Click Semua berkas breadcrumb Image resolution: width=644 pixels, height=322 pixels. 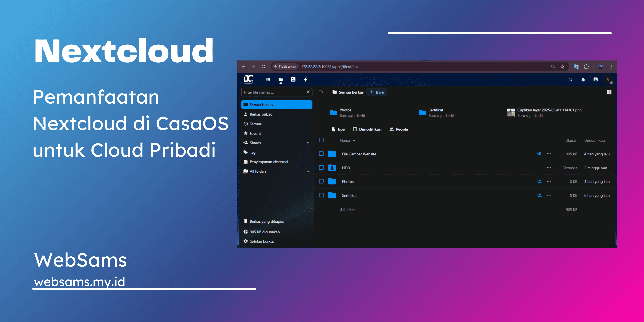point(348,92)
